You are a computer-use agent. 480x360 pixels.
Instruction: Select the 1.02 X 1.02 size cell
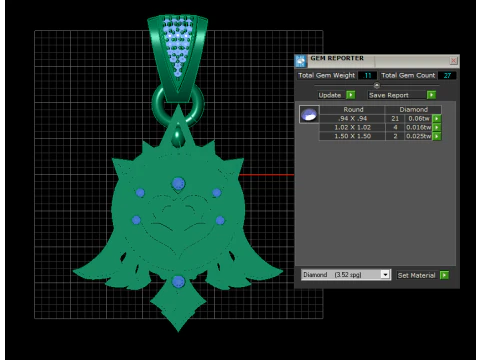[x=352, y=127]
